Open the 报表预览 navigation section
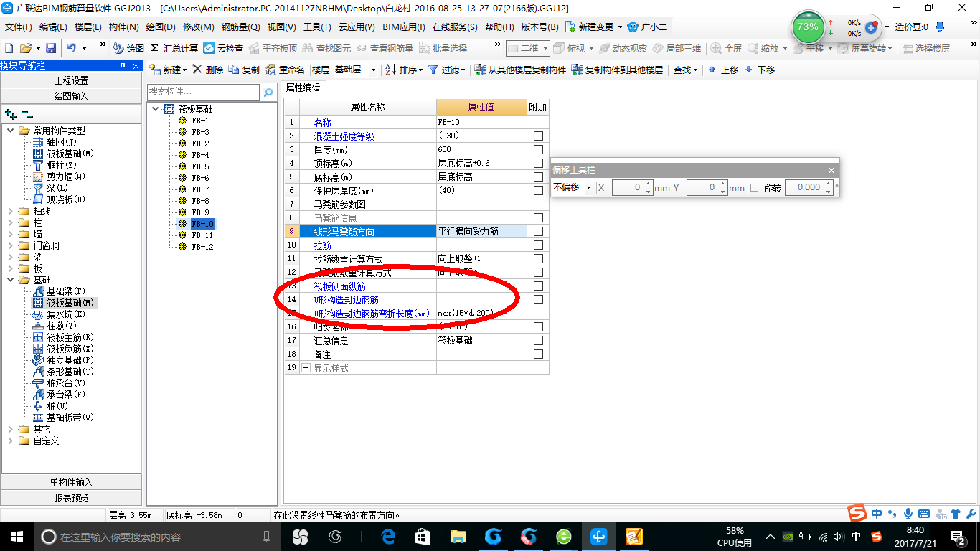The height and width of the screenshot is (551, 980). coord(71,498)
